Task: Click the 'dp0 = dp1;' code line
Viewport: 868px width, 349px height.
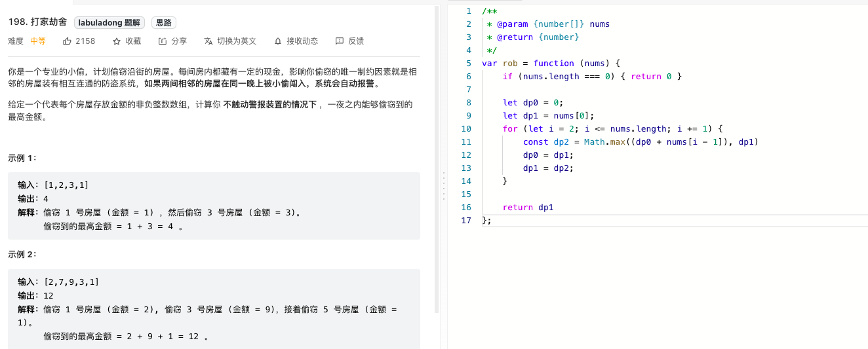Action: pos(548,155)
